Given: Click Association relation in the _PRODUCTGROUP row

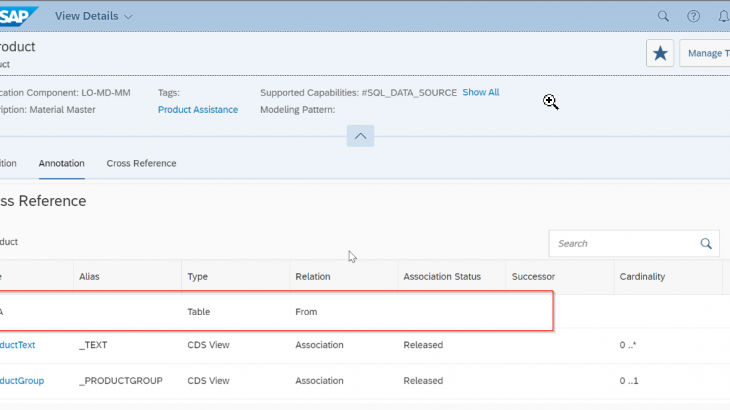Looking at the screenshot, I should (x=319, y=381).
